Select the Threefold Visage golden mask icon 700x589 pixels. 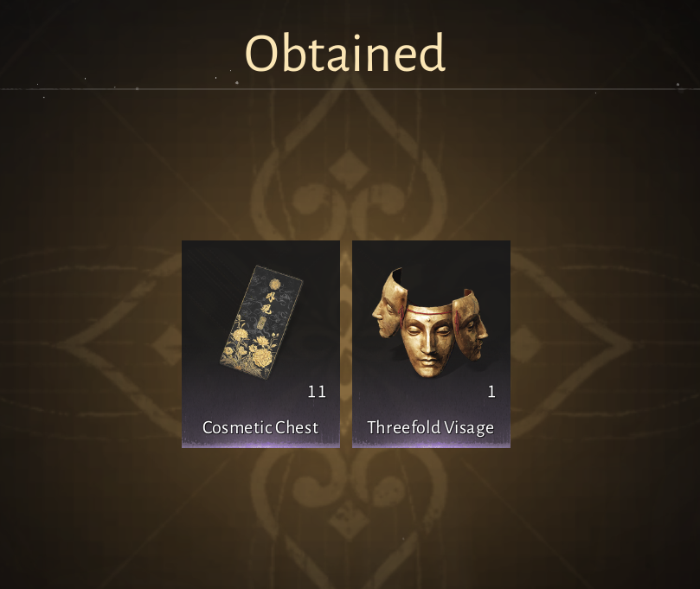point(430,323)
